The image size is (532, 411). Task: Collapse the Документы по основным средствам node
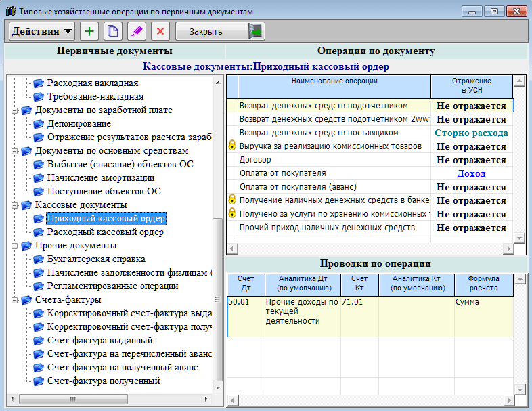point(15,152)
